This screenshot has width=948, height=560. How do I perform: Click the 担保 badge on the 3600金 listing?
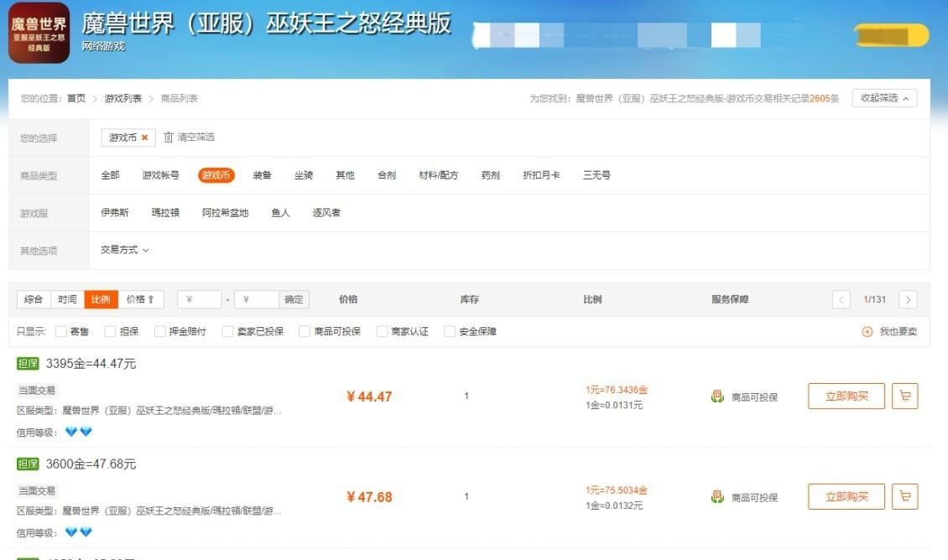(x=28, y=464)
